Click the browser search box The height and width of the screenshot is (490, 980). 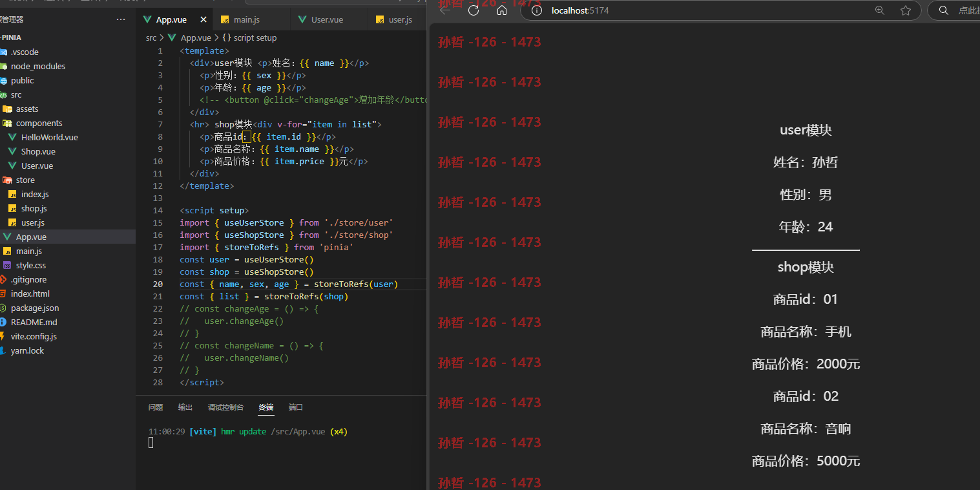click(954, 10)
